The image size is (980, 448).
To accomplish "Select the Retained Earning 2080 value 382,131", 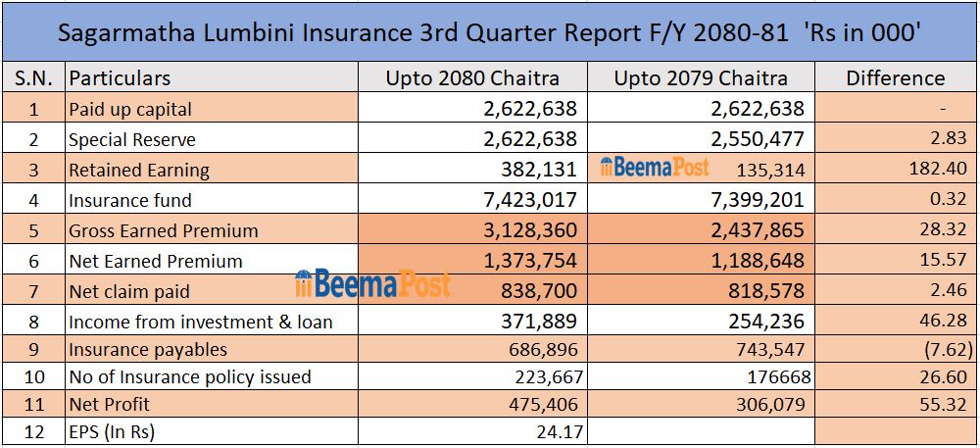I will [539, 170].
